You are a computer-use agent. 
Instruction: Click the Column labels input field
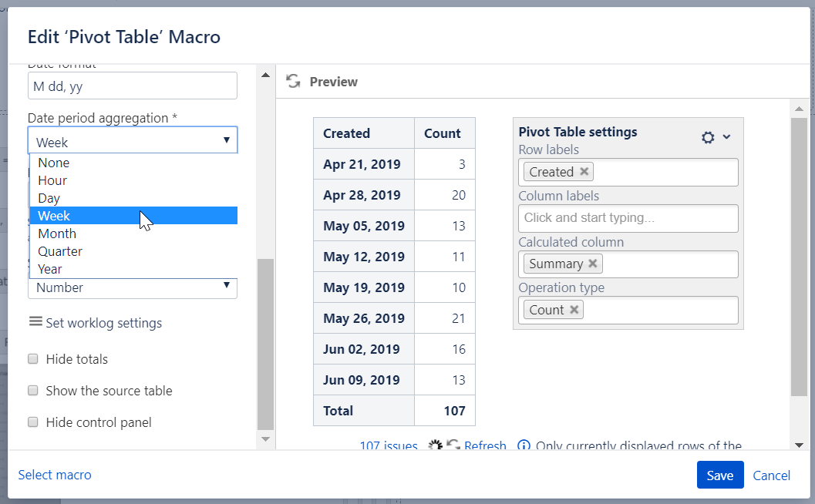[628, 218]
